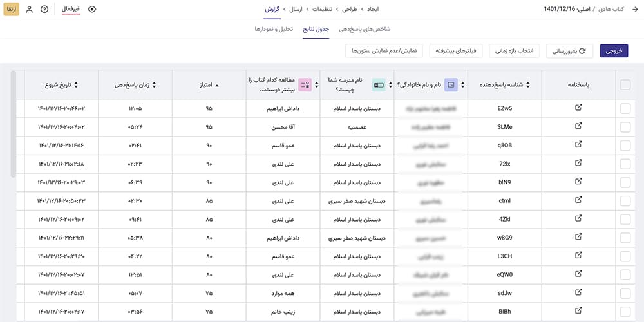Click the خروجی export button
The width and height of the screenshot is (644, 322).
pos(614,51)
